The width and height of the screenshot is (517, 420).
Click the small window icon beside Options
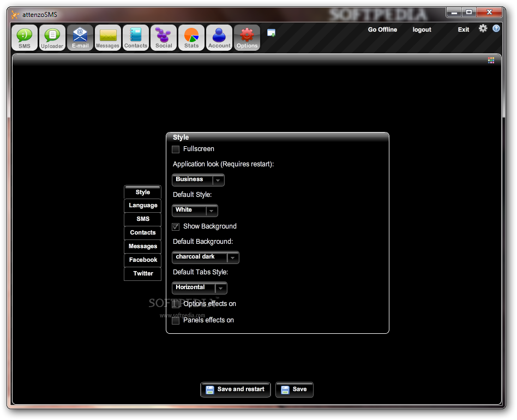tap(271, 33)
